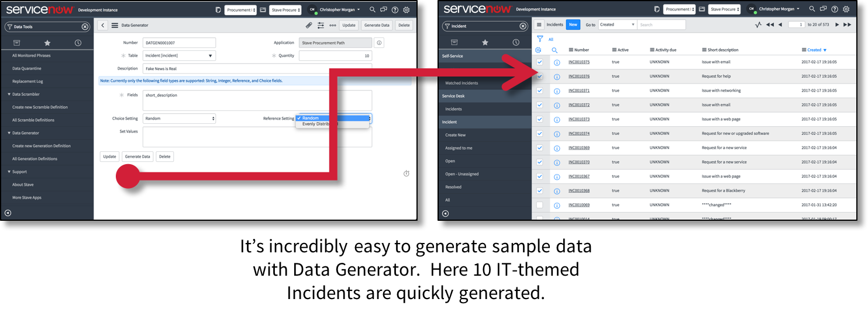
Task: Go back using the arrow in Data Generator header
Action: tap(103, 25)
